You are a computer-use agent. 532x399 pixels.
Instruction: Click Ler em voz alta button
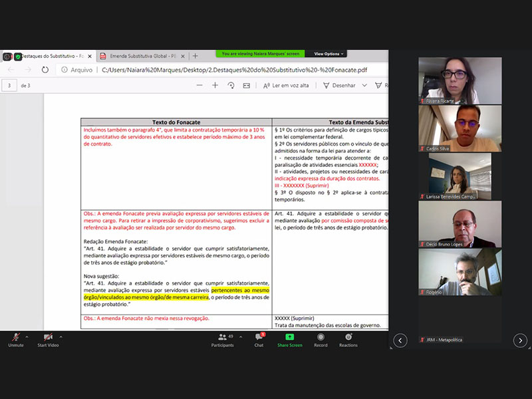point(286,85)
